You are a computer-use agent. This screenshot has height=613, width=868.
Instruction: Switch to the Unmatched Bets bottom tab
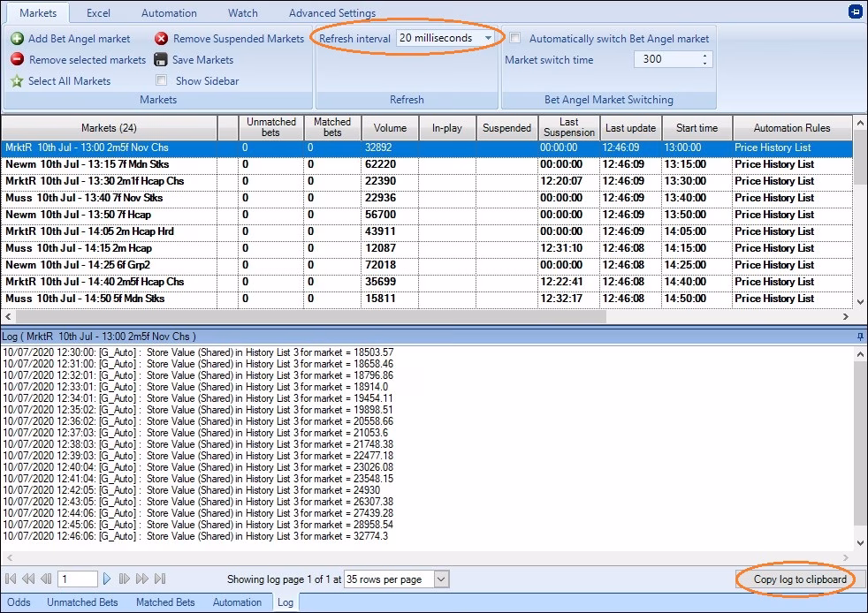[x=82, y=602]
